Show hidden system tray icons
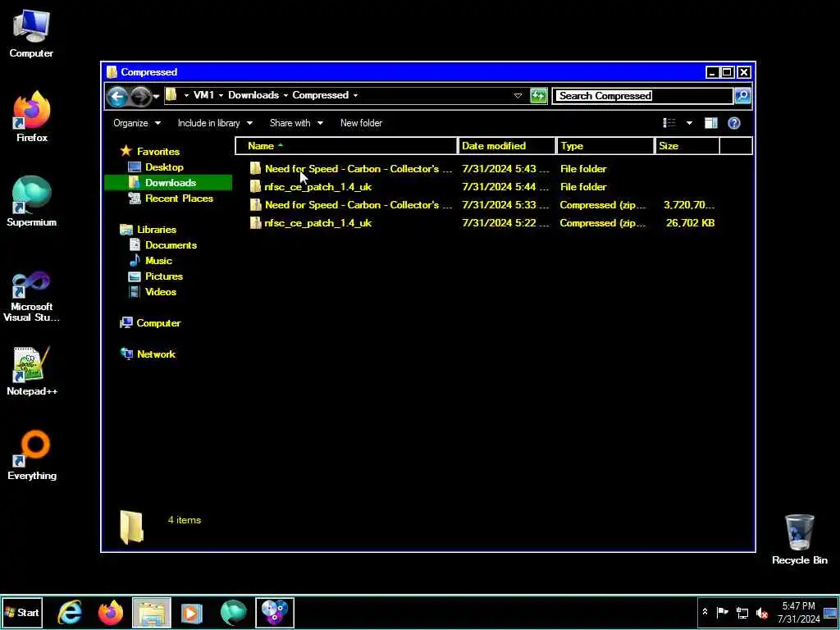This screenshot has height=630, width=840. click(705, 612)
